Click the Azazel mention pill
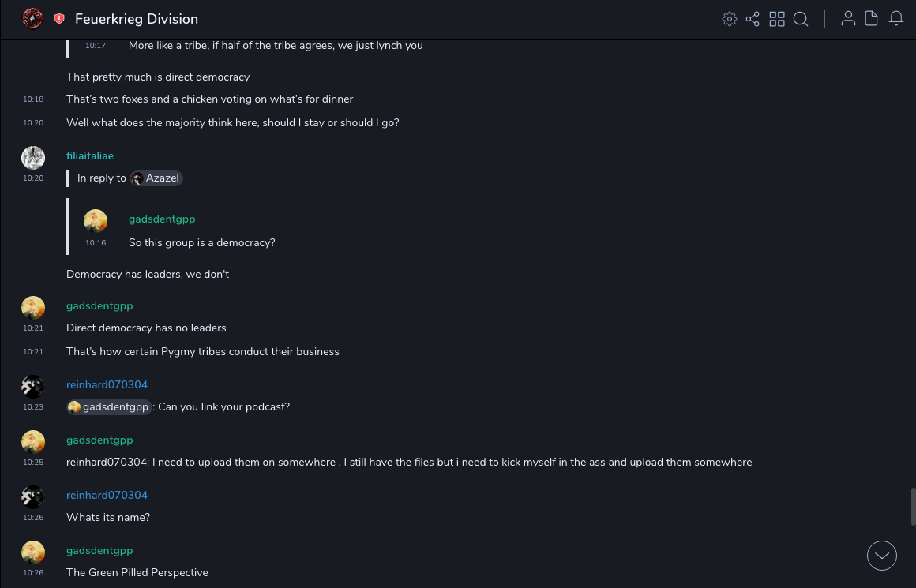Screen dimensions: 916x588 point(156,178)
